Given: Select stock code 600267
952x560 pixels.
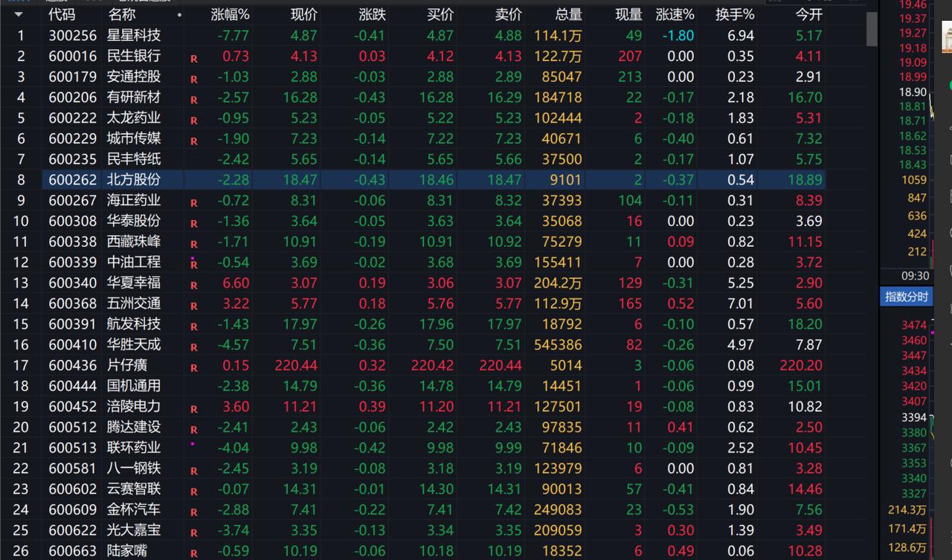Looking at the screenshot, I should click(73, 200).
